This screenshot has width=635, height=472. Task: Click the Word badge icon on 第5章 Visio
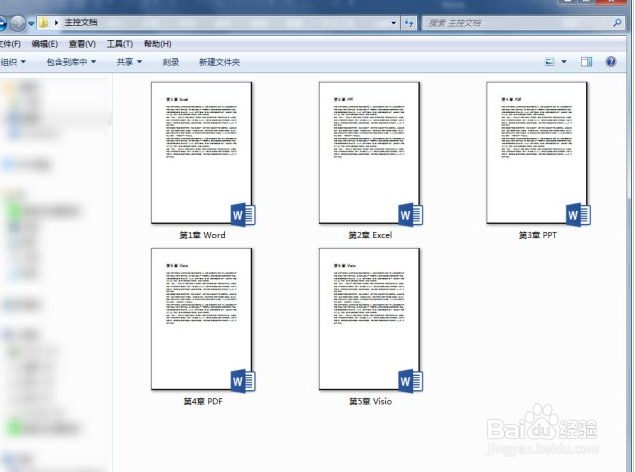(x=411, y=381)
